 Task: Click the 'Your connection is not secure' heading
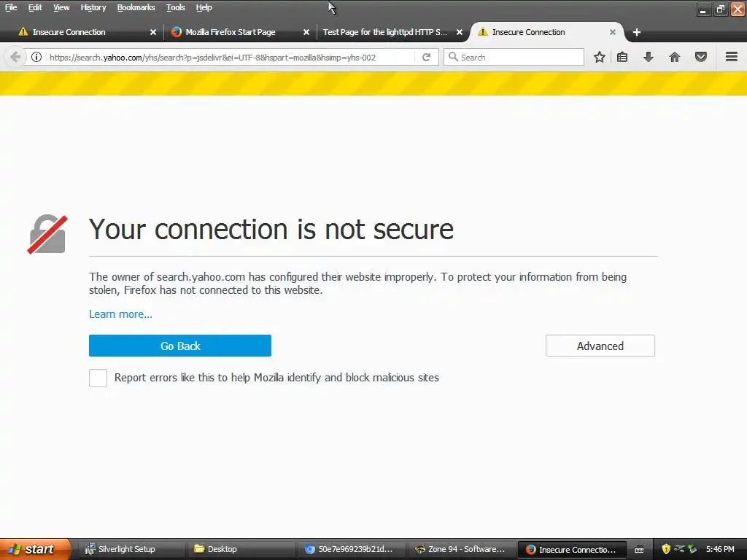[x=271, y=229]
